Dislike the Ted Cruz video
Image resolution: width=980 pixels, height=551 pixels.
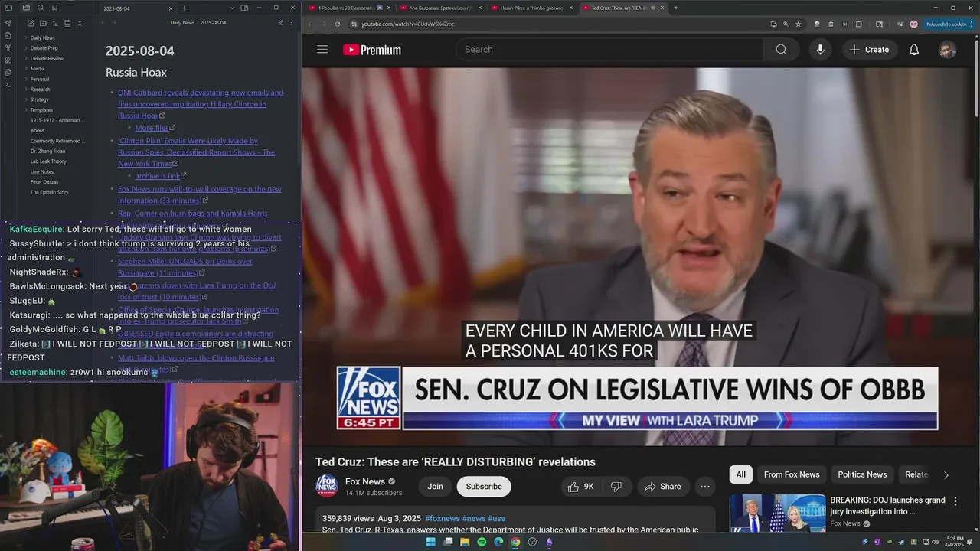coord(616,487)
